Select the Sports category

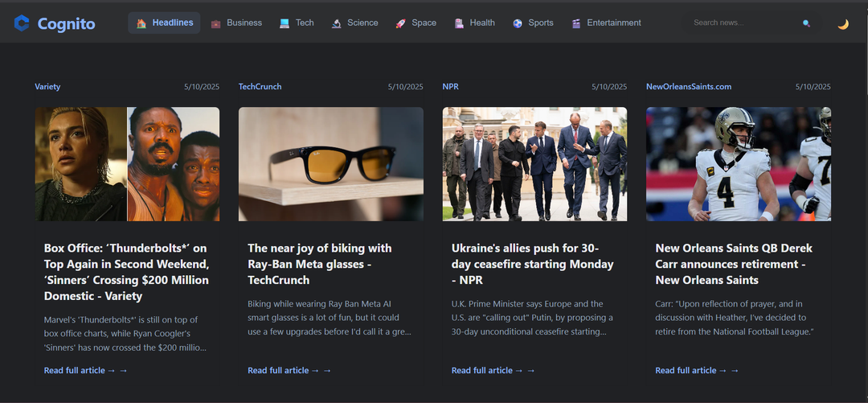pos(533,23)
